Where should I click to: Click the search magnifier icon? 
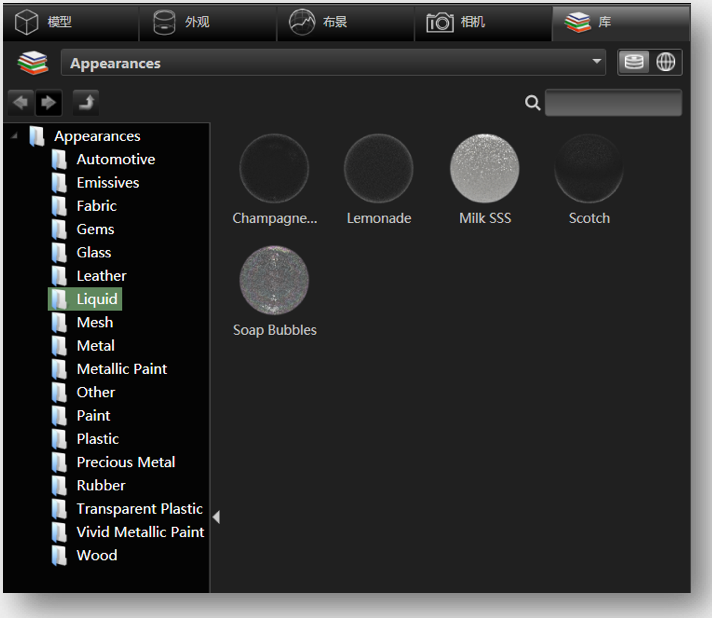(x=532, y=103)
